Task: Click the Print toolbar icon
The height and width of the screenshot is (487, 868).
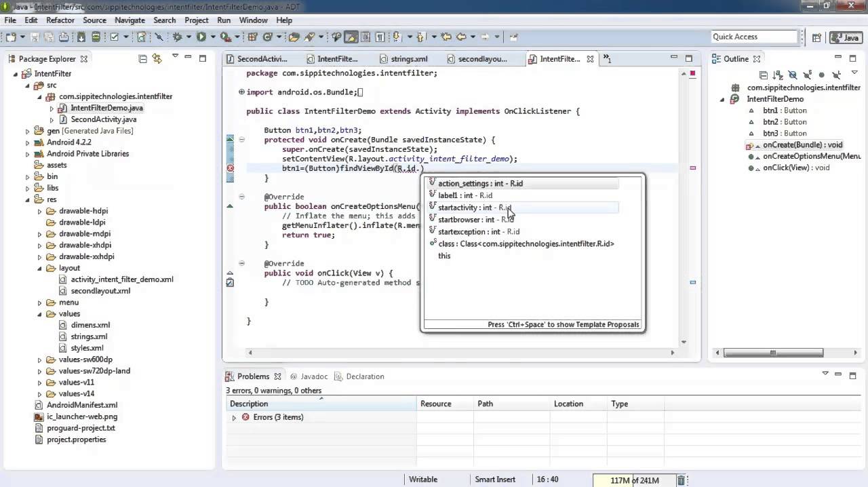Action: (64, 37)
